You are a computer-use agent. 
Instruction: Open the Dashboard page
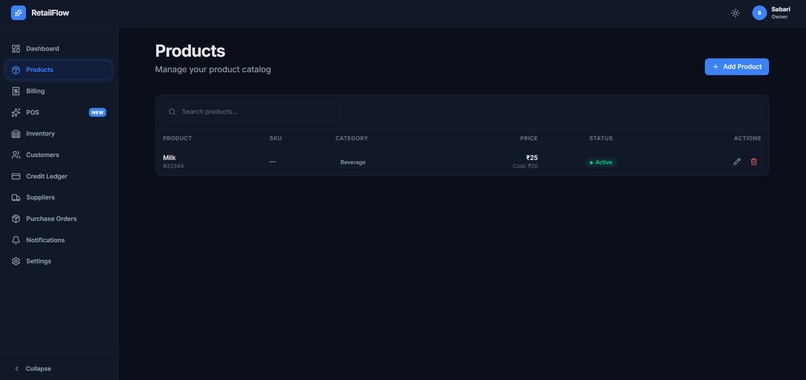click(x=59, y=49)
